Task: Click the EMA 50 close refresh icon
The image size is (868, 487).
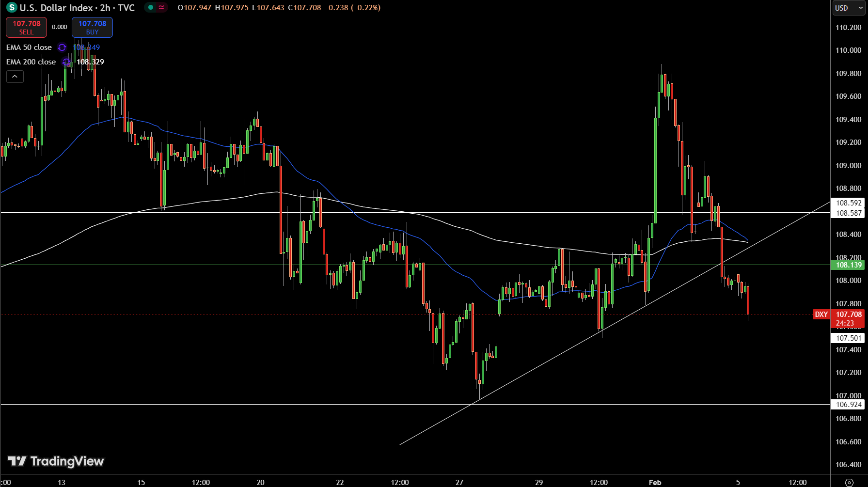Action: (x=62, y=47)
